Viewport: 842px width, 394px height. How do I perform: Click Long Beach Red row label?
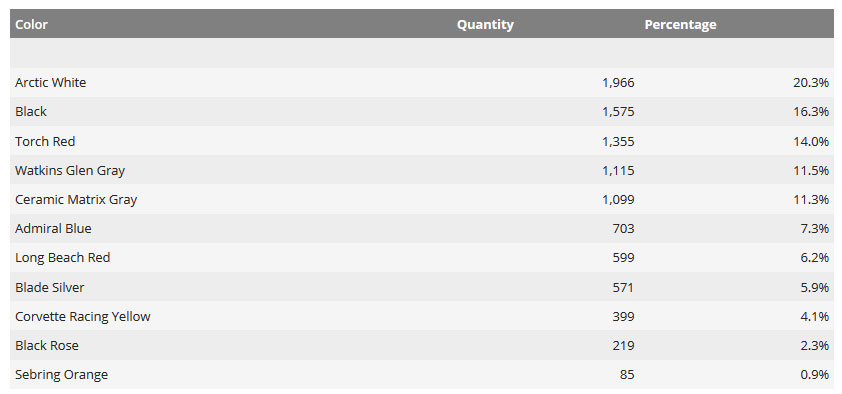point(63,258)
